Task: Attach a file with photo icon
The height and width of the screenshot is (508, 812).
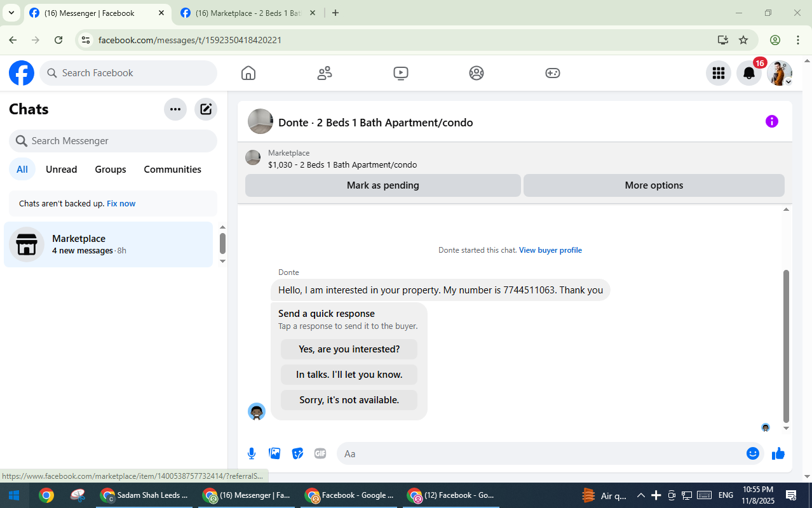Action: click(274, 453)
